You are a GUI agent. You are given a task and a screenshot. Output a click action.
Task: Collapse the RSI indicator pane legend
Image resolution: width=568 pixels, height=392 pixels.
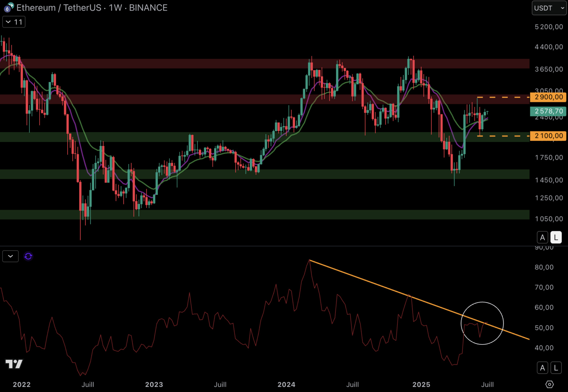11,256
